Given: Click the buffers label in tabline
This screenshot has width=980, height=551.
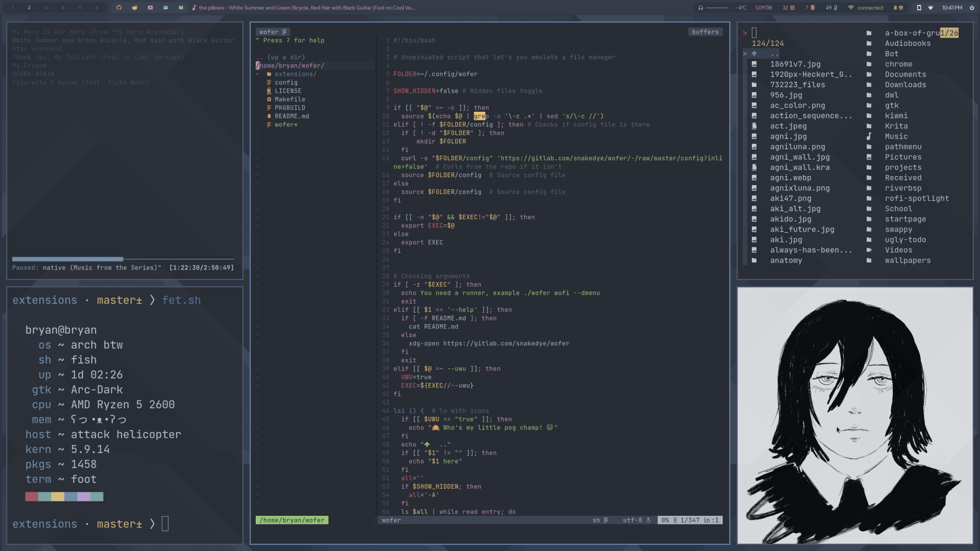Looking at the screenshot, I should (x=705, y=32).
